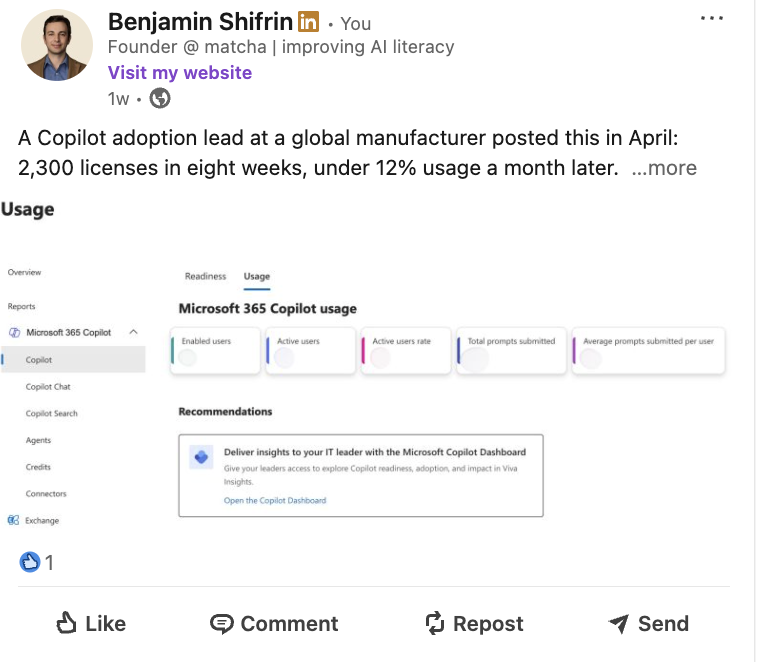
Task: Select Microsoft 365 Copilot in sidebar
Action: click(x=69, y=332)
